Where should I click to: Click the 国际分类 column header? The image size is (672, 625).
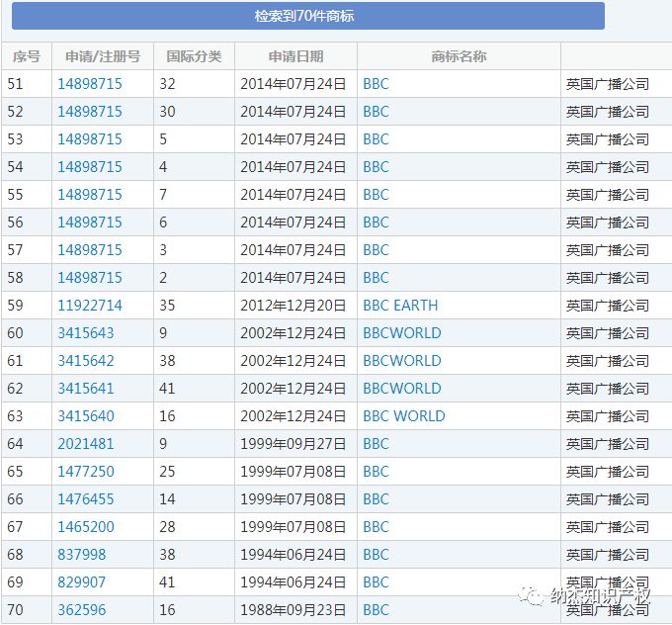194,56
